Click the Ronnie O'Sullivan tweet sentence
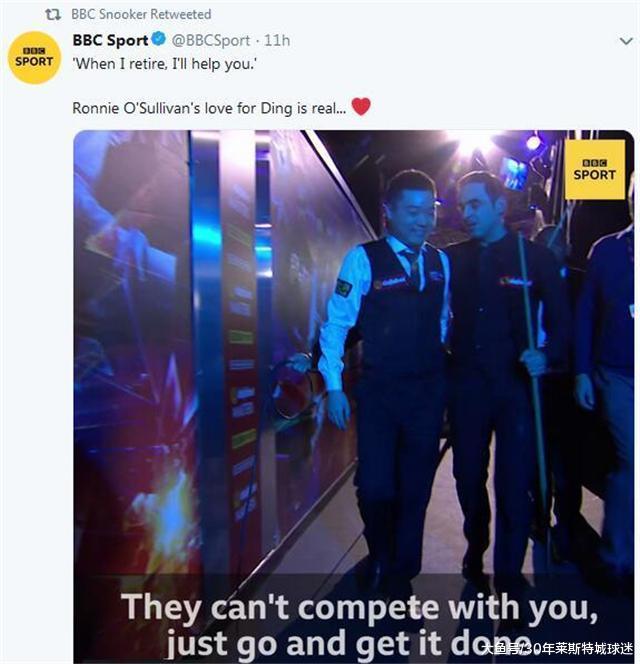This screenshot has width=640, height=664. 209,108
